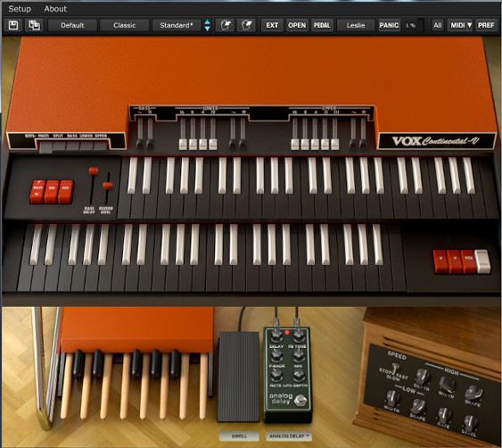Click the Lower 8 drawbar
This screenshot has height=448, width=502.
coord(193,145)
